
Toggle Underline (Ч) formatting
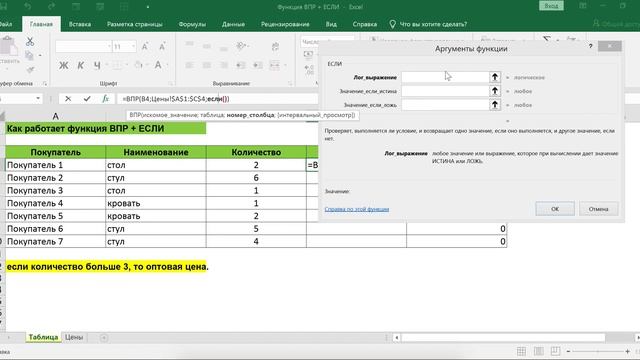click(97, 65)
